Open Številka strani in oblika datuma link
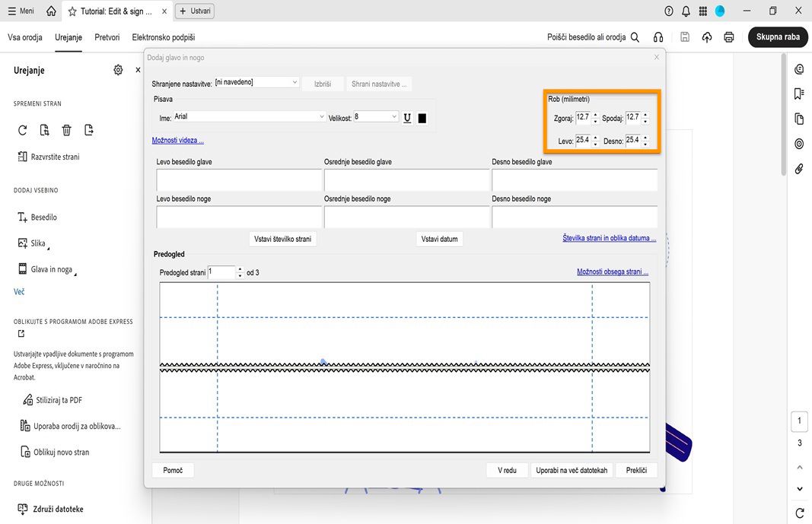Screen dimensions: 812x524 click(610, 238)
